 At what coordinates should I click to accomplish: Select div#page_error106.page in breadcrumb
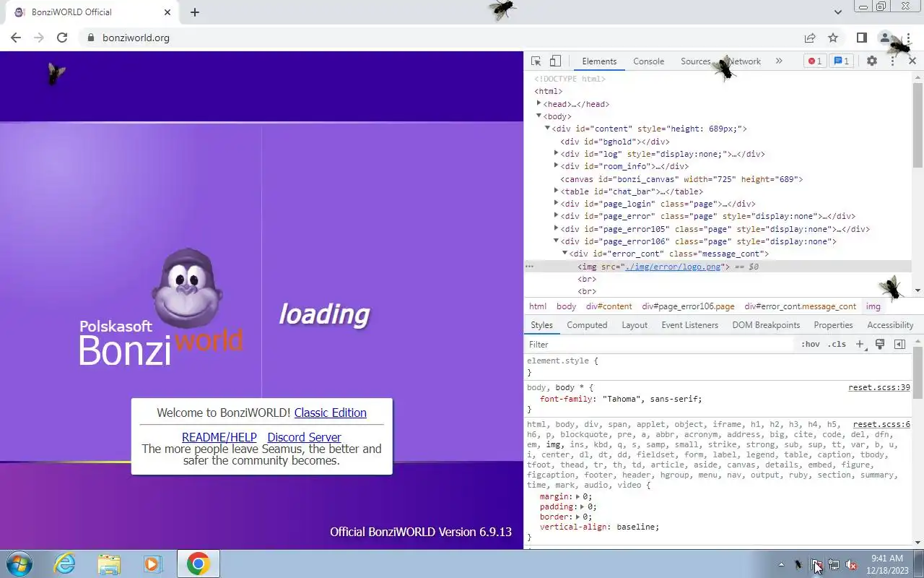[x=688, y=306]
